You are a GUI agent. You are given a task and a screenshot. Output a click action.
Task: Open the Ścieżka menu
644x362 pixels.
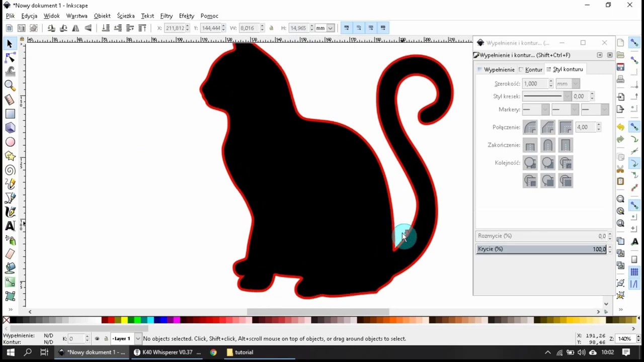click(126, 16)
